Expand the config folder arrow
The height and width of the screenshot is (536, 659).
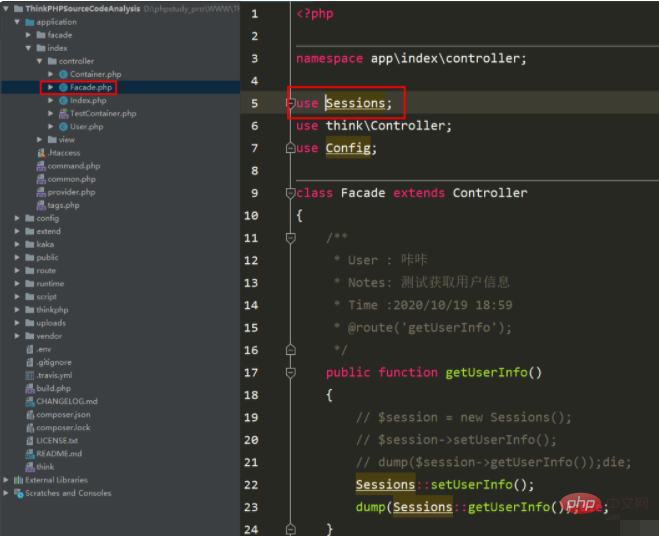click(17, 218)
